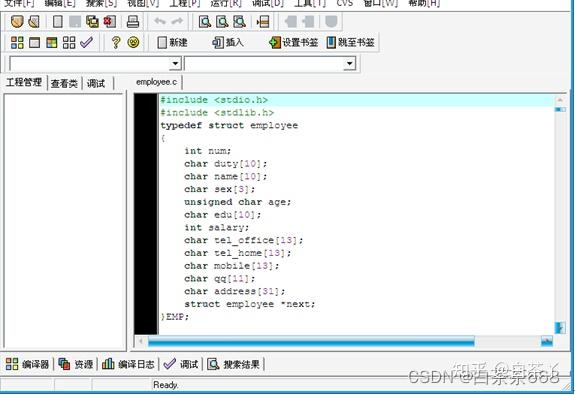Click the horizontal scrollbar right arrow
Image resolution: width=575 pixels, height=395 pixels.
point(546,341)
